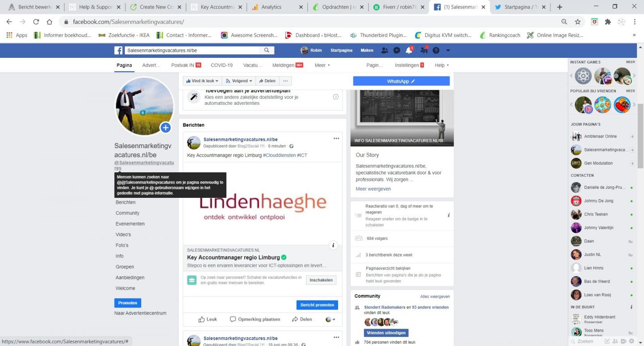
Task: Expand Our Story with Meer weergeven
Action: (x=373, y=189)
